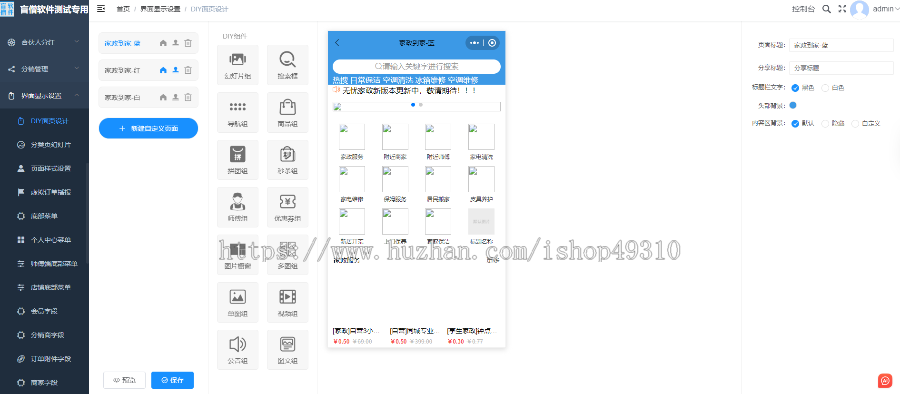This screenshot has height=394, width=900.
Task: Click the 分享标题 input field
Action: click(x=841, y=68)
